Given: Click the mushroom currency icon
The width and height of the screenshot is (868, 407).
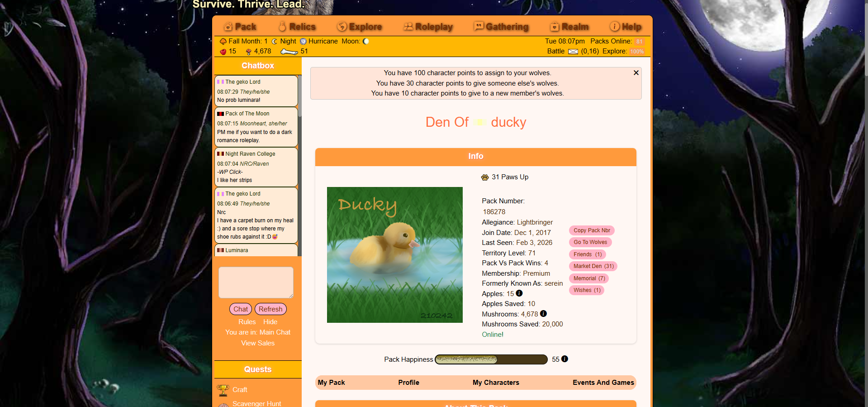Looking at the screenshot, I should 248,52.
